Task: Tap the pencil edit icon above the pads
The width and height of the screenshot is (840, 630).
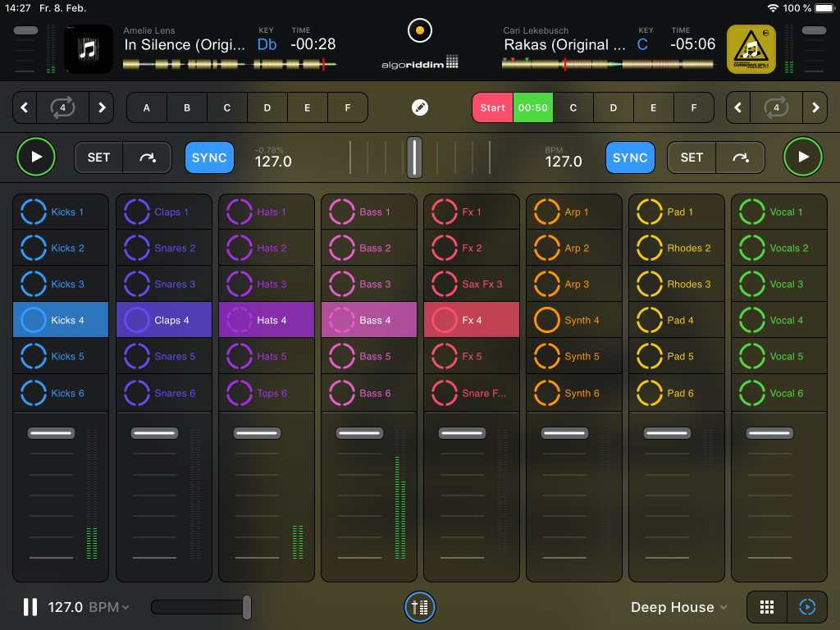Action: [x=420, y=107]
